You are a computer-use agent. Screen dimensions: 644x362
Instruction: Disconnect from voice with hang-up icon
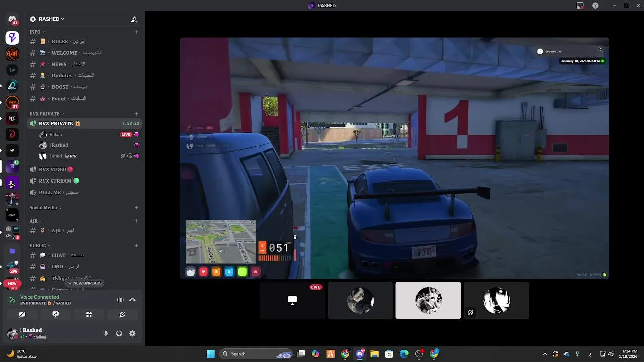[x=132, y=300]
